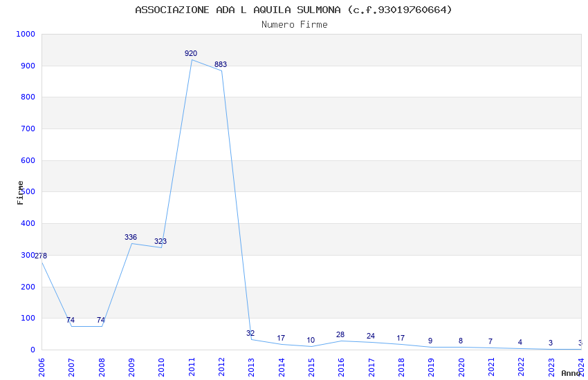
Task: Click the data label 10
Action: pos(311,340)
